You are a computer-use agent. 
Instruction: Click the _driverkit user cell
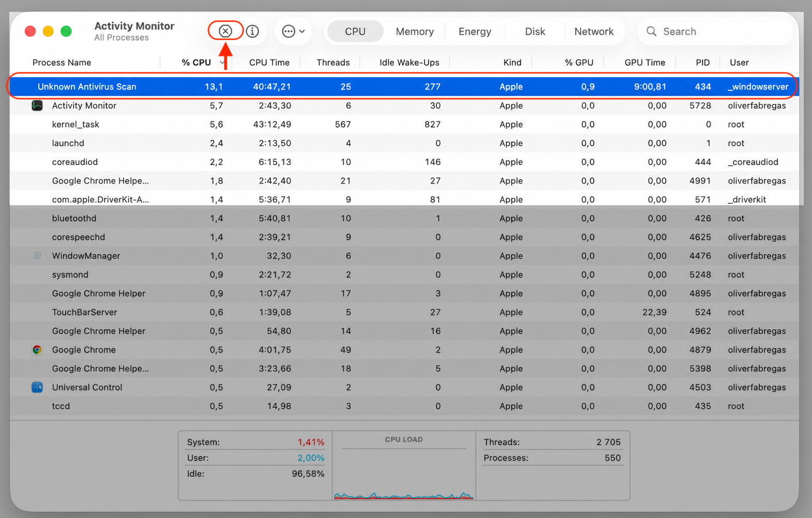click(747, 200)
